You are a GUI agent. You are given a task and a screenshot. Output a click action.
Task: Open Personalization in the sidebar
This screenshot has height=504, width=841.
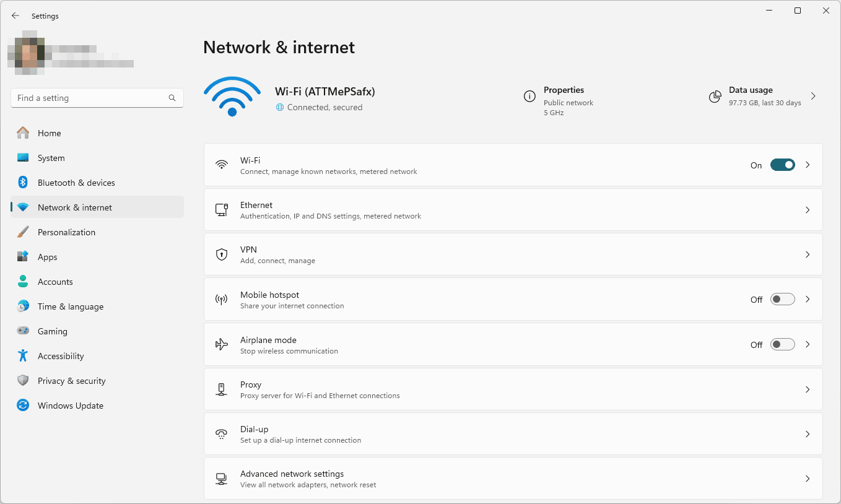[66, 232]
